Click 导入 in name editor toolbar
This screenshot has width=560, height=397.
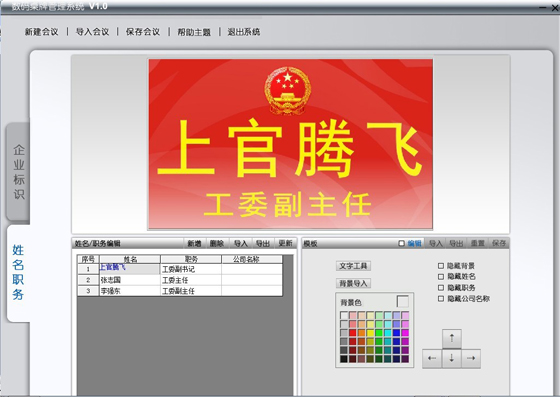241,243
